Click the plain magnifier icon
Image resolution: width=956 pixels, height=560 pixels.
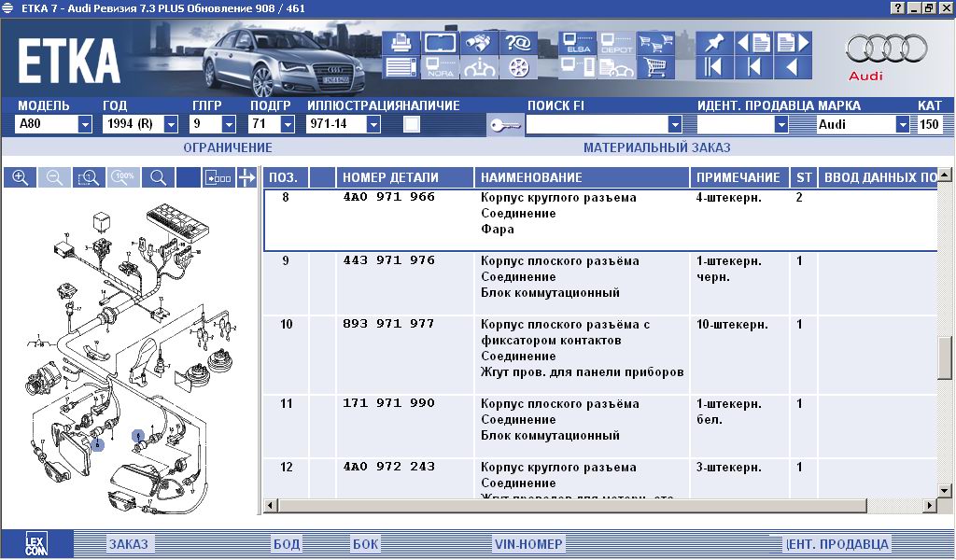click(159, 177)
